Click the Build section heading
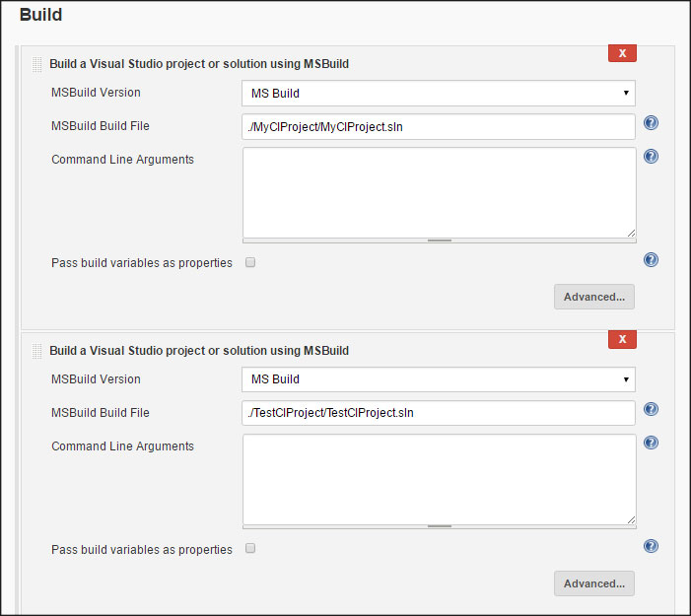The image size is (691, 616). (40, 15)
